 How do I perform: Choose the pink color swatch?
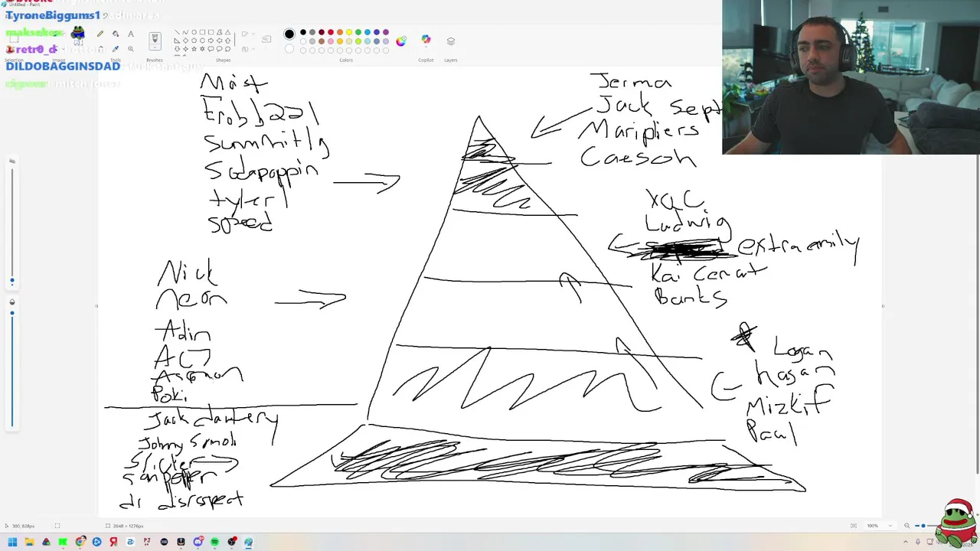(331, 41)
